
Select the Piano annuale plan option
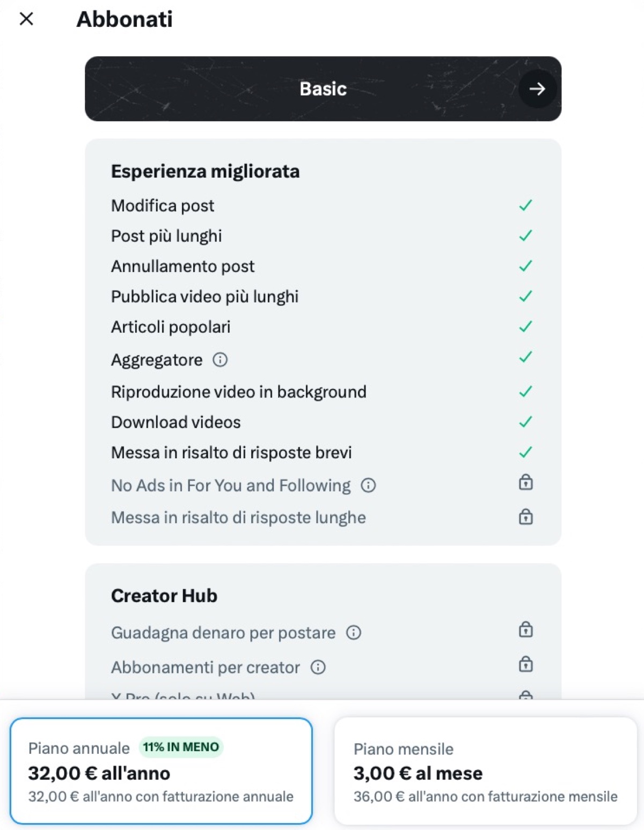click(161, 771)
